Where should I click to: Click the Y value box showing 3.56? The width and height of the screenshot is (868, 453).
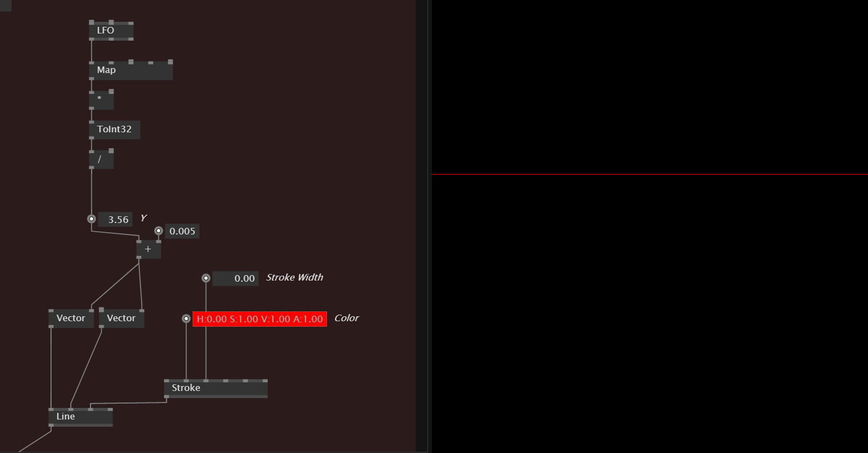click(115, 220)
